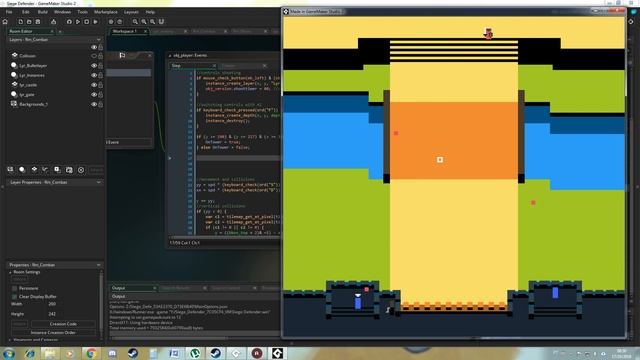Add new layer folder icon
The width and height of the screenshot is (640, 360).
pos(69,169)
